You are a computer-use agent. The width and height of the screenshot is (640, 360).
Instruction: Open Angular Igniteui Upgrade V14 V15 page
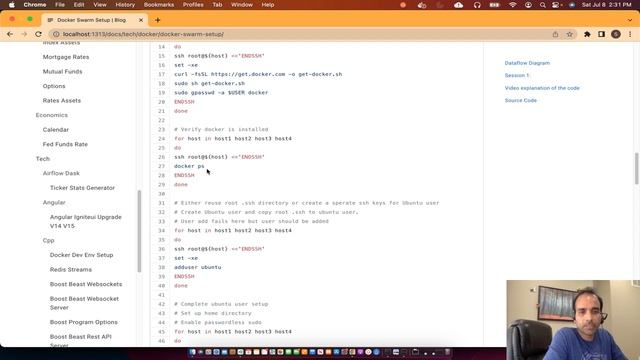pos(86,221)
